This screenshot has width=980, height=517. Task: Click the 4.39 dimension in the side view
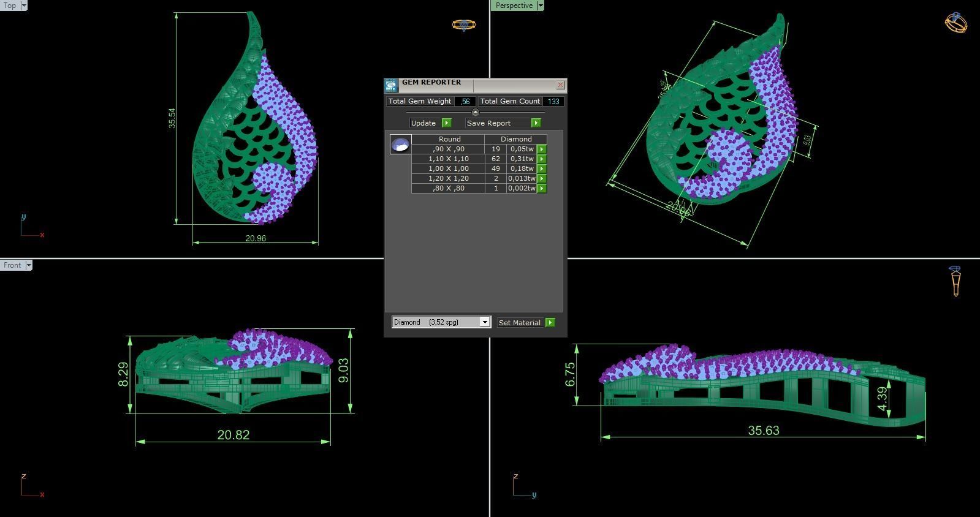pos(882,399)
